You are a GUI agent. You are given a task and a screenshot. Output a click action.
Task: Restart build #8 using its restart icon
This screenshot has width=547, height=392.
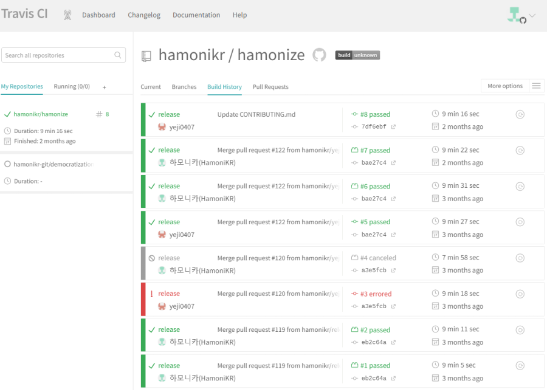(520, 114)
